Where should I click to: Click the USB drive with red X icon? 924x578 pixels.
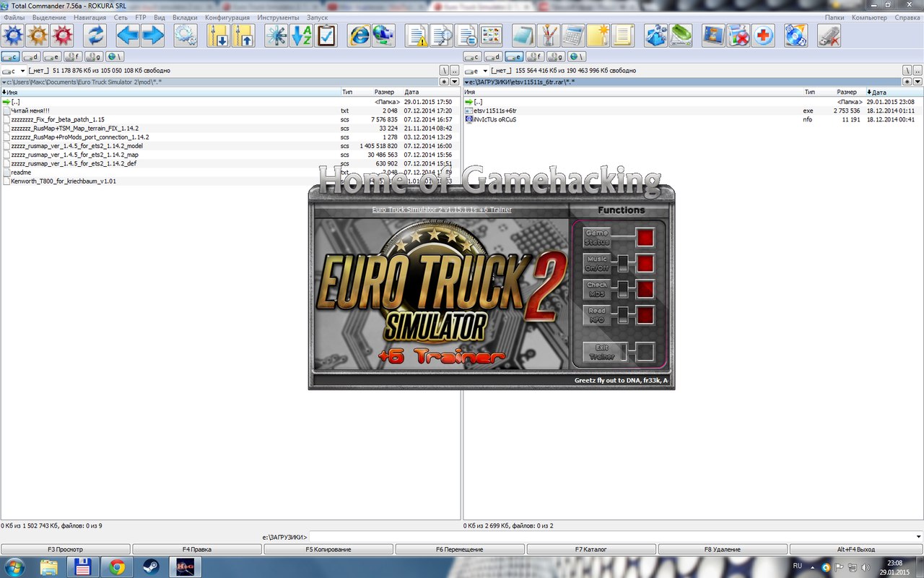click(829, 35)
